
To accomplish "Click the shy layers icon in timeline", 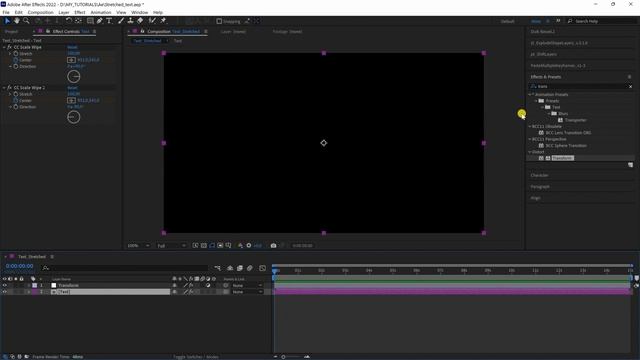I will point(230,268).
